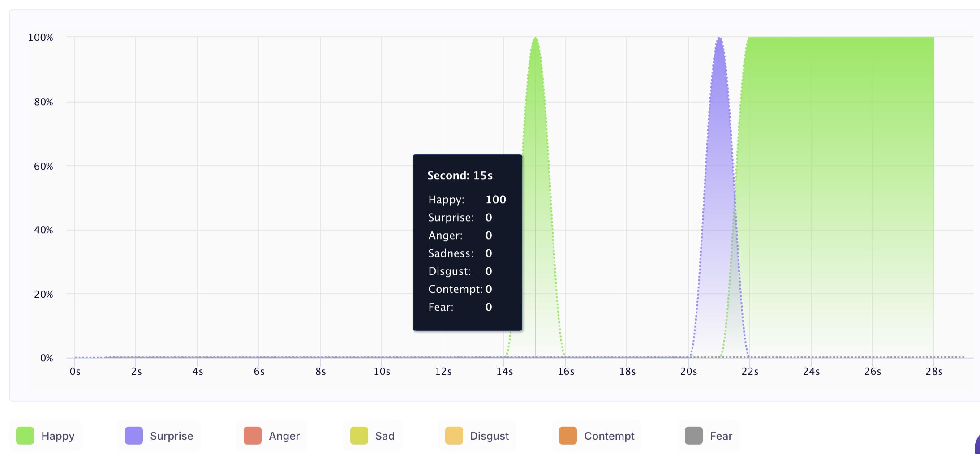980x454 pixels.
Task: Click the red Anger color swatch
Action: 253,436
